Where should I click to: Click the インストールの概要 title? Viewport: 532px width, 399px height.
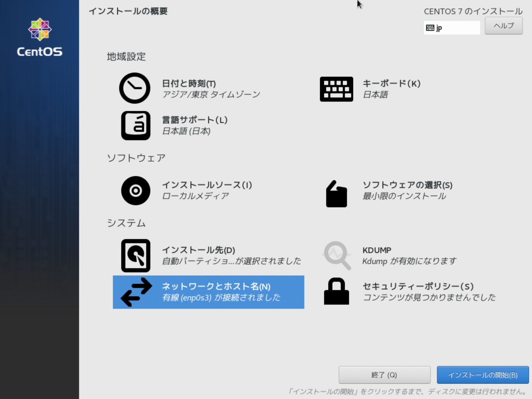[x=128, y=11]
